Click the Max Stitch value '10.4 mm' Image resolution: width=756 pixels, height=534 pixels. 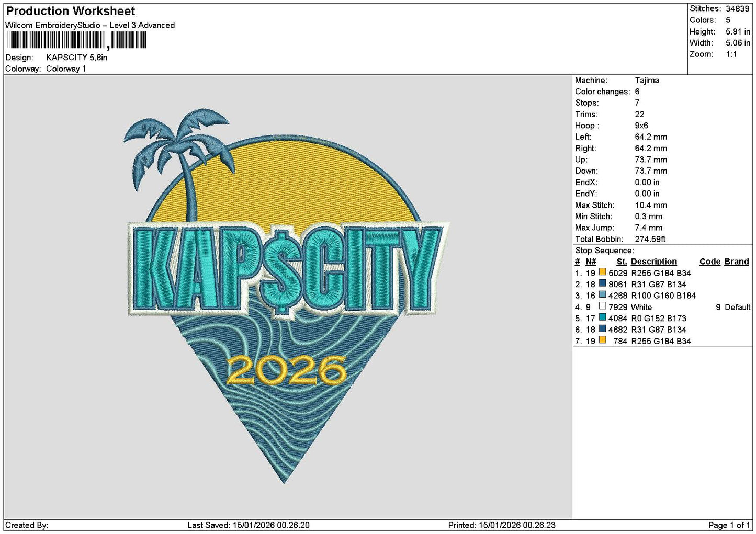(651, 206)
